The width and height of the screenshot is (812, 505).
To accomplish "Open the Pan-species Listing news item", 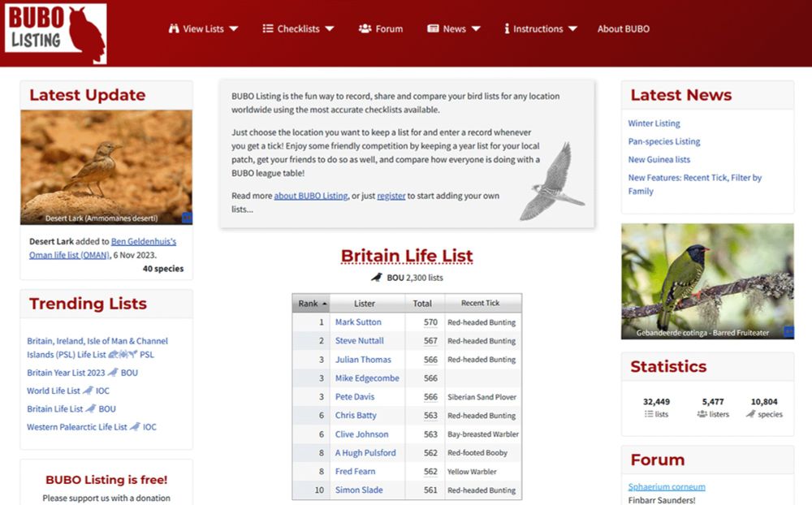I will click(x=664, y=141).
